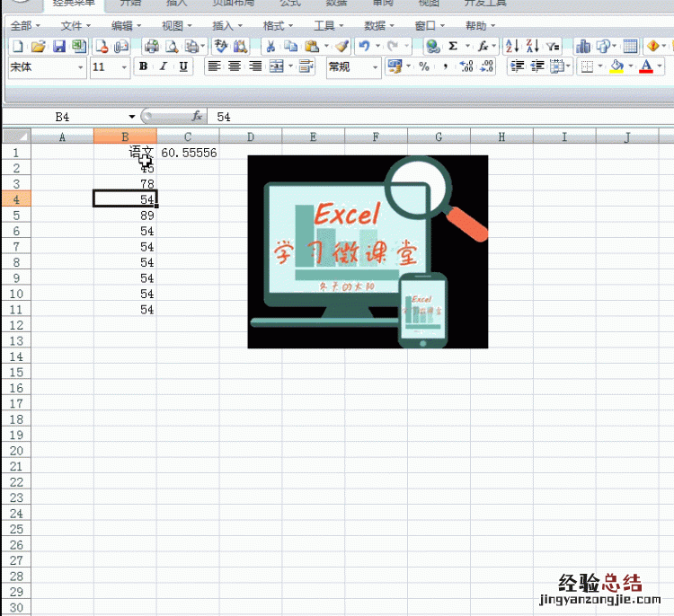Click the AutoSum sigma icon
Viewport: 674px width, 616px height.
coord(453,46)
